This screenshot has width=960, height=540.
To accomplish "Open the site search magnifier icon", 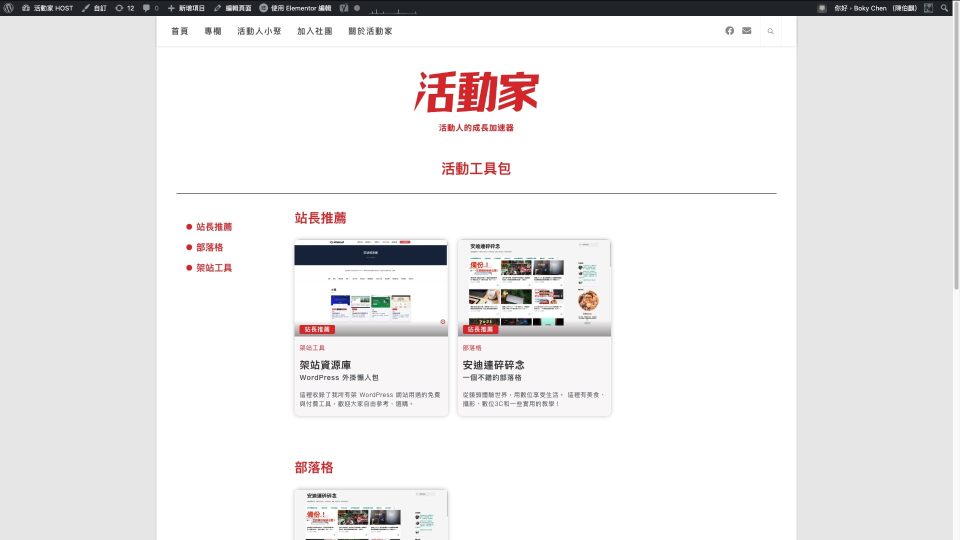I will point(770,31).
